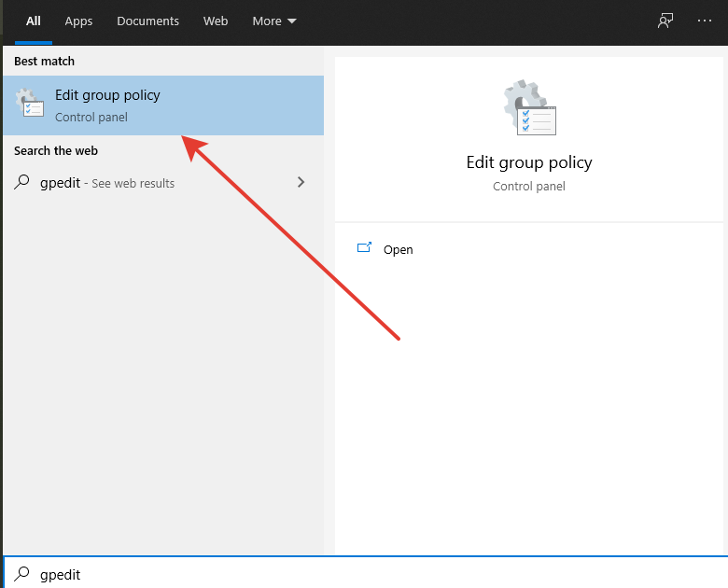Expand the gpedit web result chevron
728x588 pixels.
tap(301, 182)
